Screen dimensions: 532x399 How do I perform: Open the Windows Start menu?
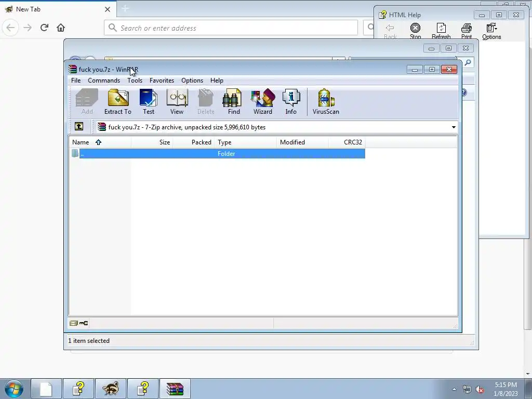point(14,389)
